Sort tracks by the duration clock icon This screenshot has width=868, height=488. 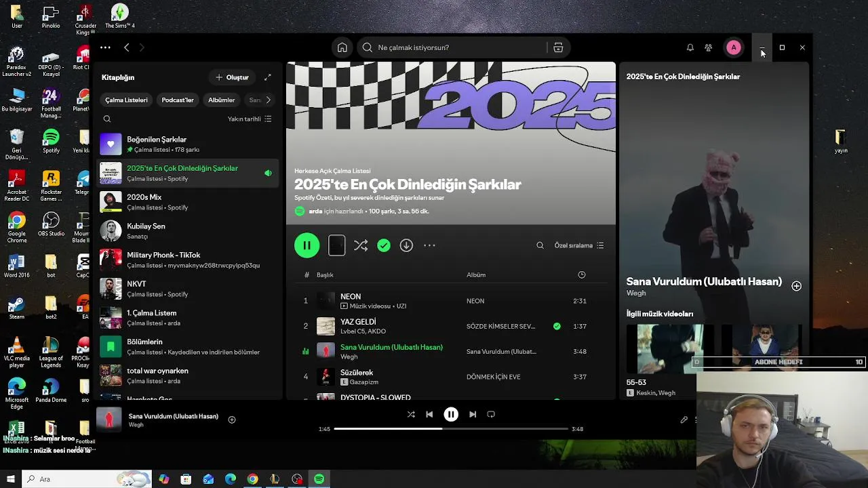581,274
